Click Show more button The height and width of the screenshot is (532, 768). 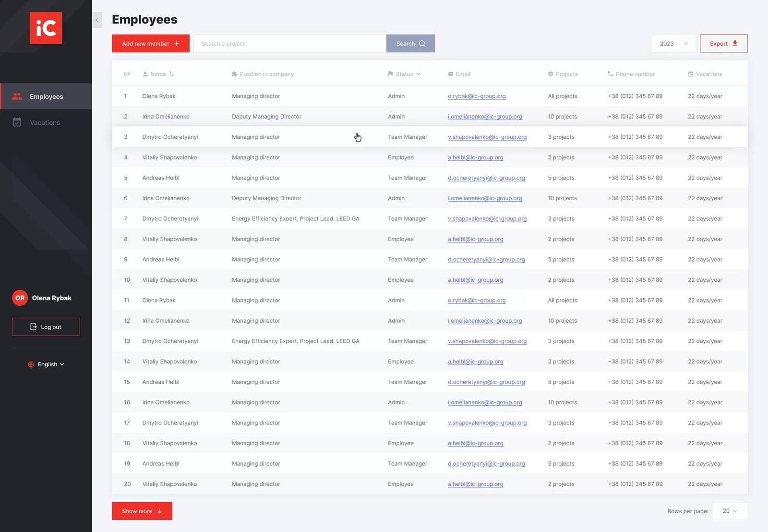[x=142, y=511]
